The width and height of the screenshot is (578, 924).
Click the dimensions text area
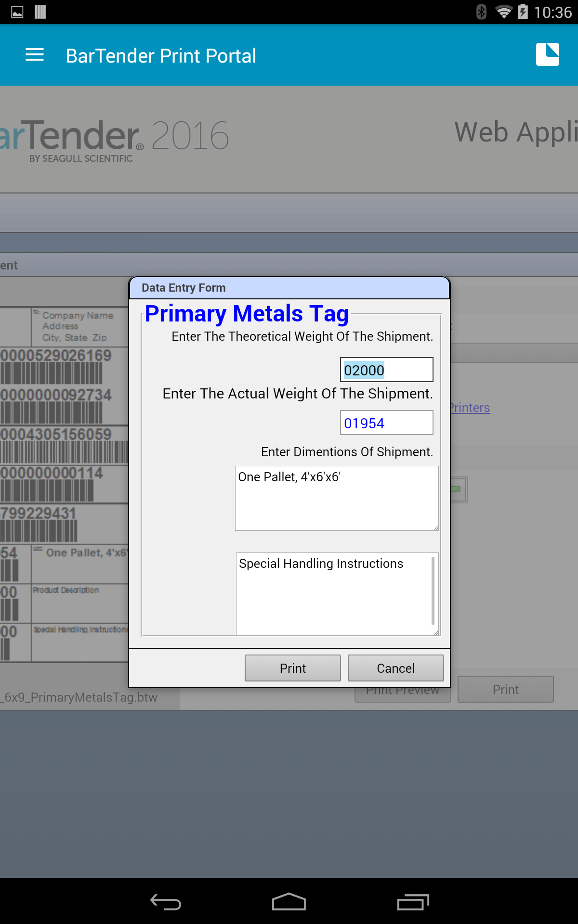click(x=337, y=498)
